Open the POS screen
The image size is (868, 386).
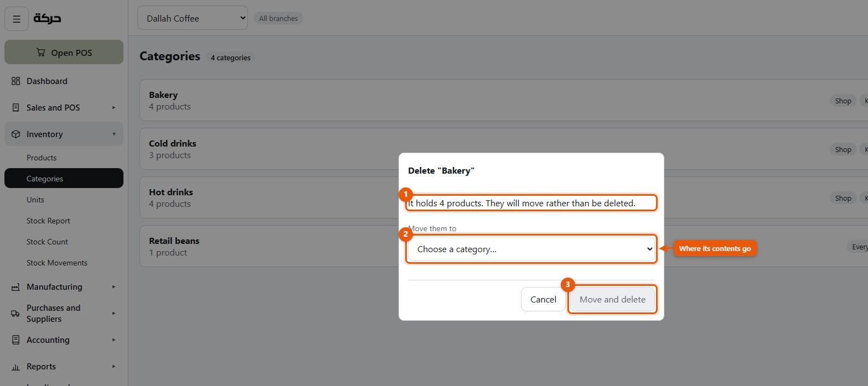point(64,52)
